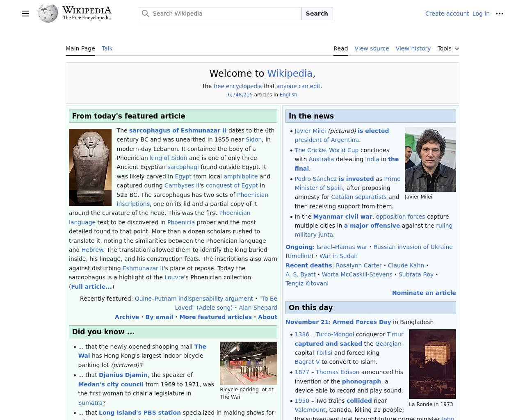525x420 pixels.
Task: Open the more options ellipsis icon
Action: (500, 14)
